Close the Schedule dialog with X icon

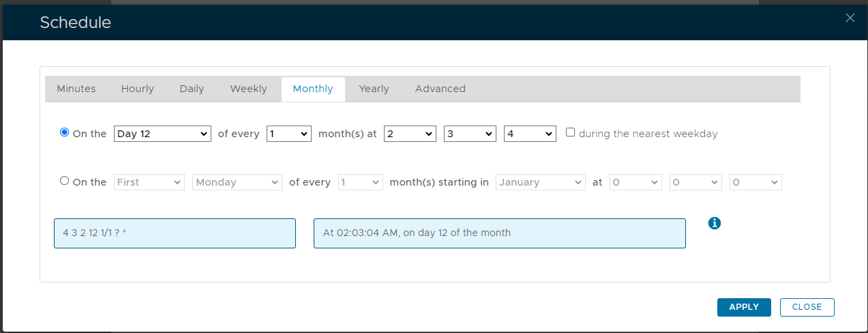pyautogui.click(x=850, y=18)
